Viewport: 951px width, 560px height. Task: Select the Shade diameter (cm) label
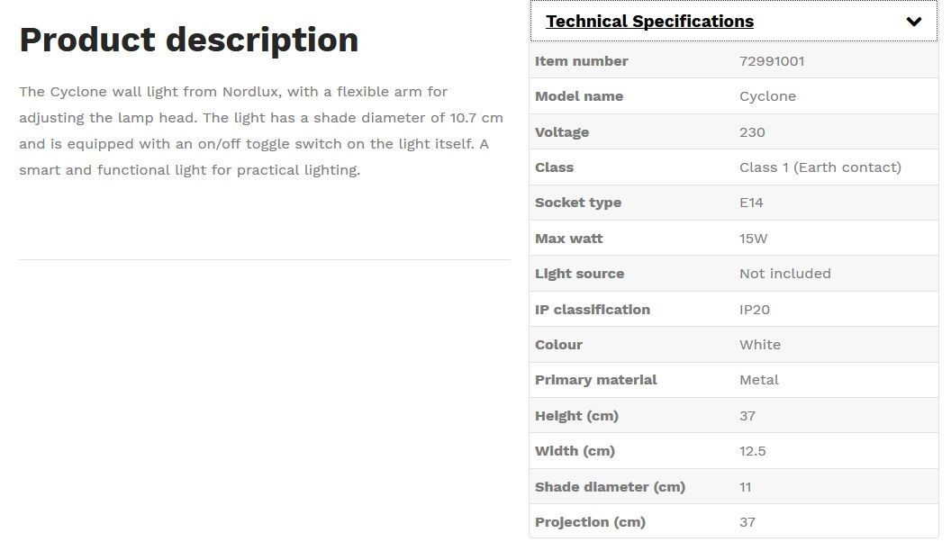pos(610,487)
